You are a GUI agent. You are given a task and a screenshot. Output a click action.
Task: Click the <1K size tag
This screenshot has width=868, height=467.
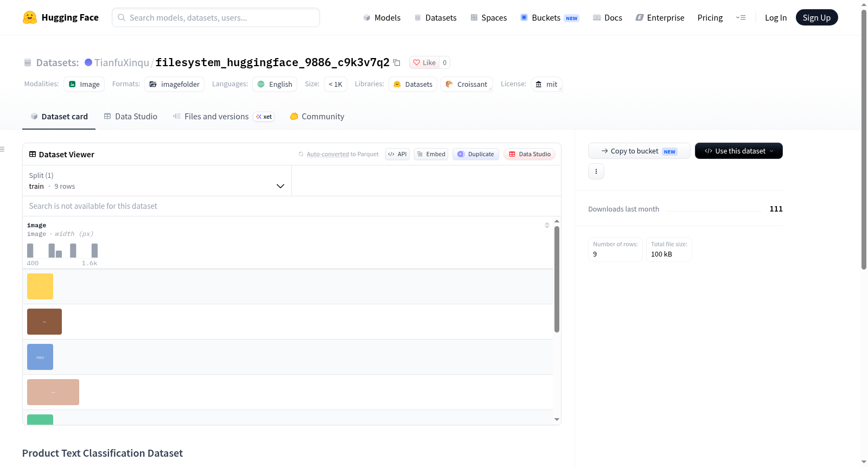(x=335, y=84)
